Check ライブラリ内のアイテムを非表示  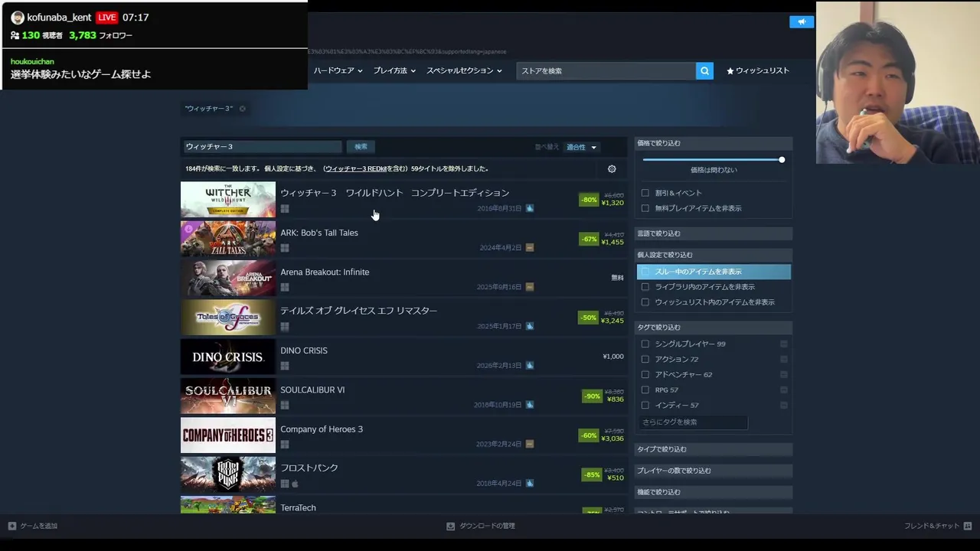pos(645,287)
